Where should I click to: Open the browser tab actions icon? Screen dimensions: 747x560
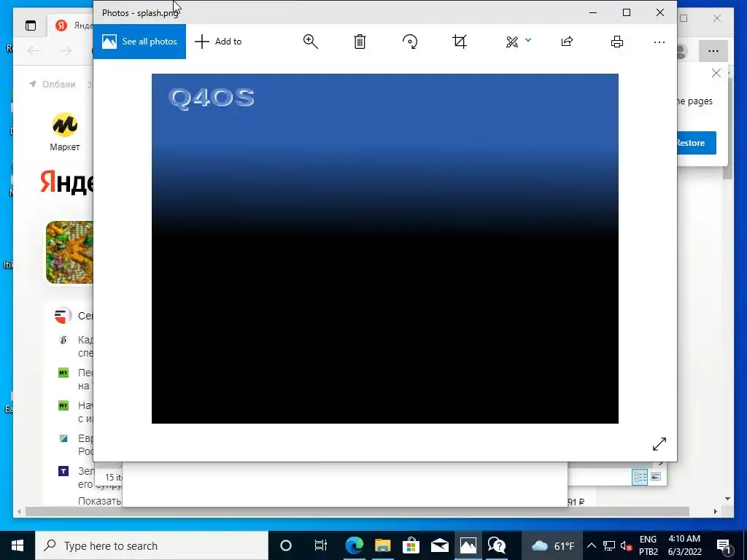[31, 26]
